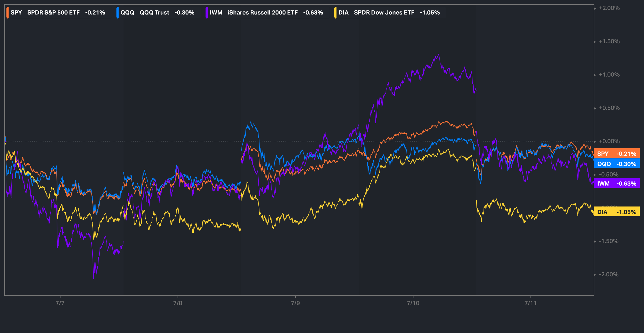Viewport: 644px width, 333px height.
Task: Click the purple IWM color bar in legend
Action: click(x=207, y=13)
